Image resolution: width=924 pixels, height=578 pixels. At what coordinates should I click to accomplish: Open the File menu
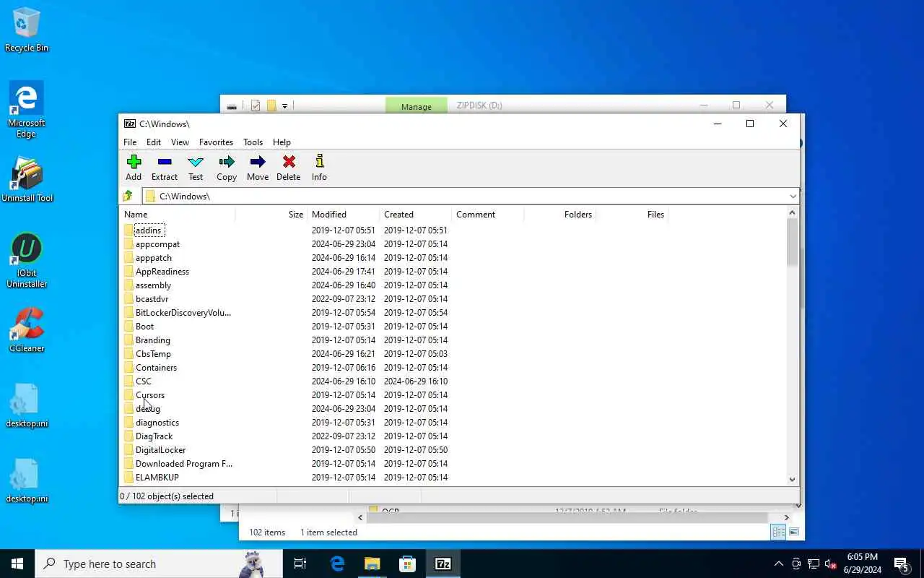[x=130, y=142]
